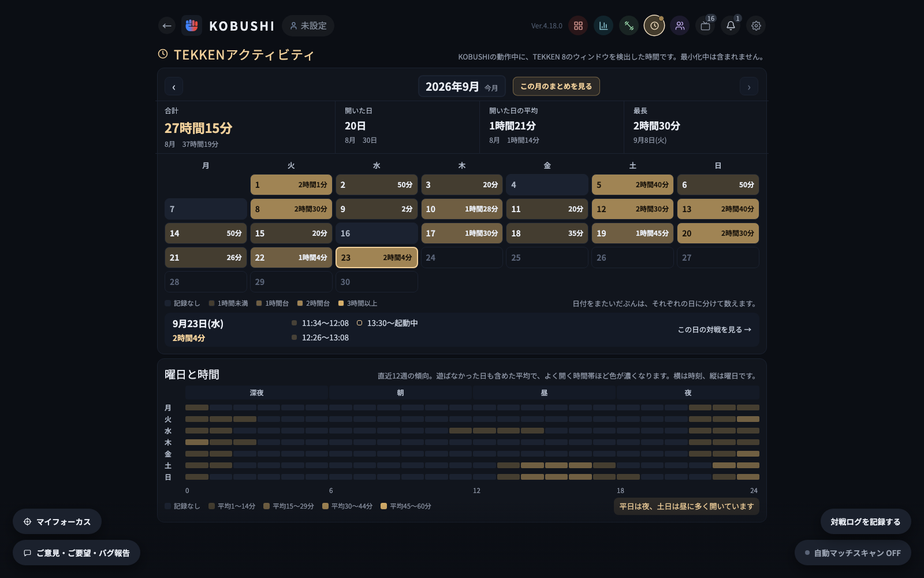This screenshot has height=578, width=924.
Task: Select empty calendar day 4
Action: (x=547, y=185)
